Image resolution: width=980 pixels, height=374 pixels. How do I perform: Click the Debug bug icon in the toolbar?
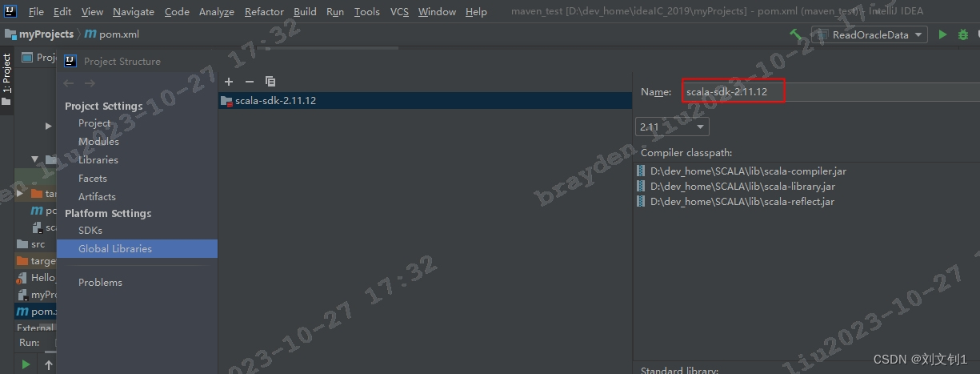(x=963, y=34)
